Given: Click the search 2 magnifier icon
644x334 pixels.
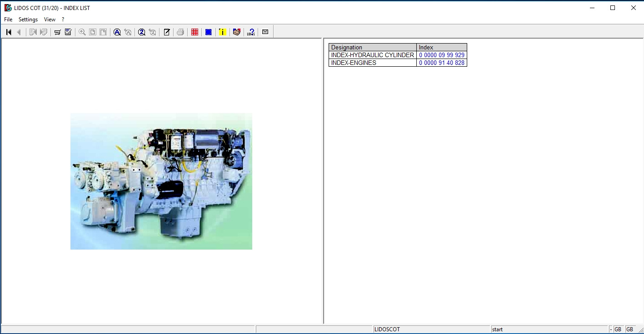Looking at the screenshot, I should [142, 32].
